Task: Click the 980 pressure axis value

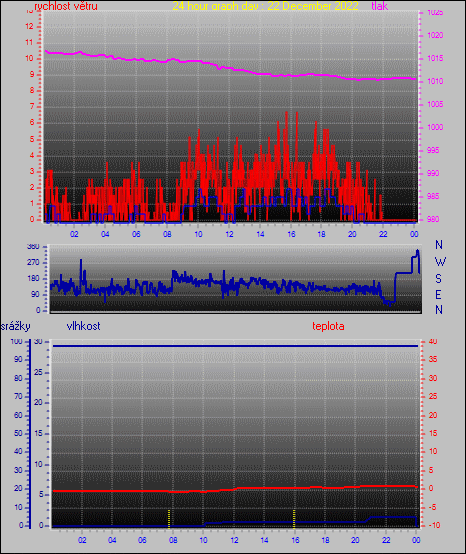Action: 433,219
